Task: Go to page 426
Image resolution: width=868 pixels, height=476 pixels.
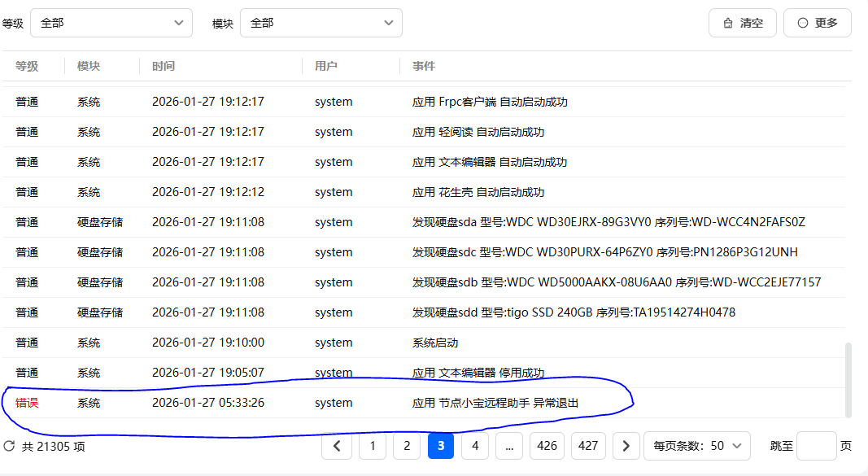Action: [x=547, y=446]
